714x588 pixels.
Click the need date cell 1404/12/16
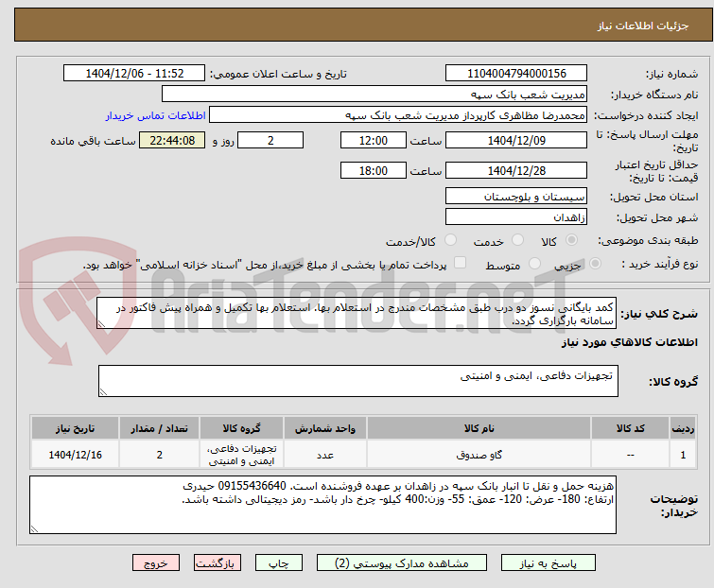[75, 454]
